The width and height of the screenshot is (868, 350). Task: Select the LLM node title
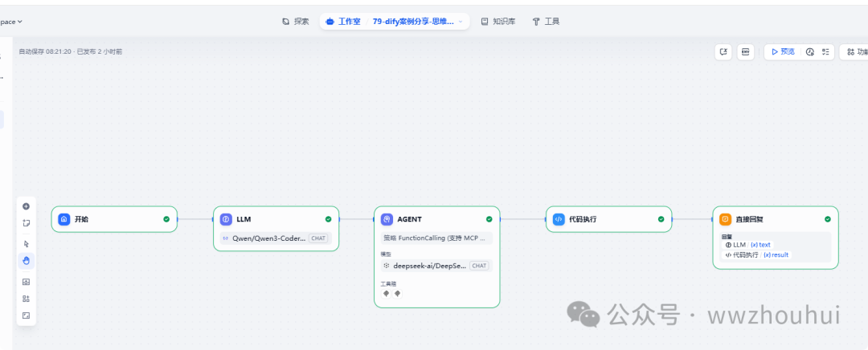(244, 219)
